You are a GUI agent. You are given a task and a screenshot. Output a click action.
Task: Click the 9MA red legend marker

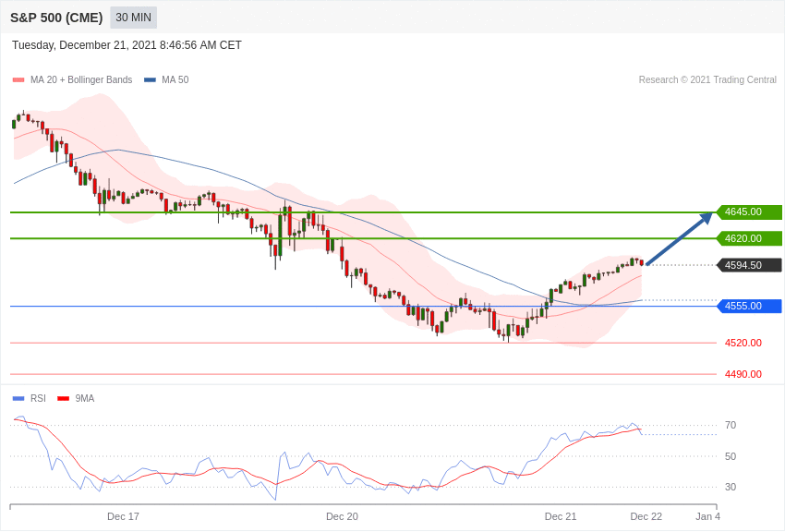click(63, 399)
